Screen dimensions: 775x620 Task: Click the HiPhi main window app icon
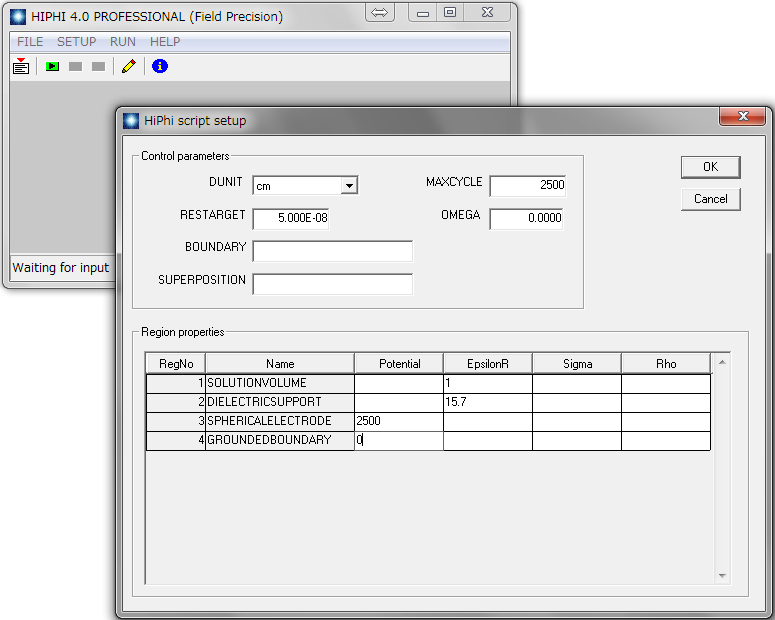18,16
